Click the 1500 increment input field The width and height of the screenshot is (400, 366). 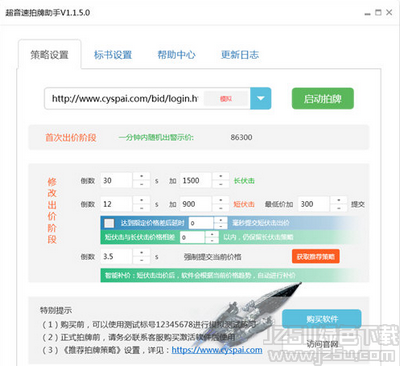click(196, 180)
